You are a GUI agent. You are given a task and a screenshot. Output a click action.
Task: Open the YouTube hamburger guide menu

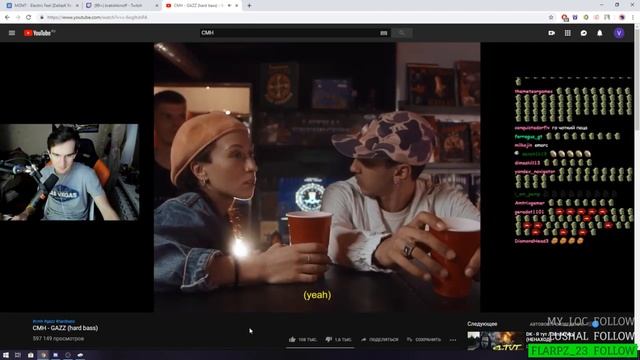click(x=12, y=33)
